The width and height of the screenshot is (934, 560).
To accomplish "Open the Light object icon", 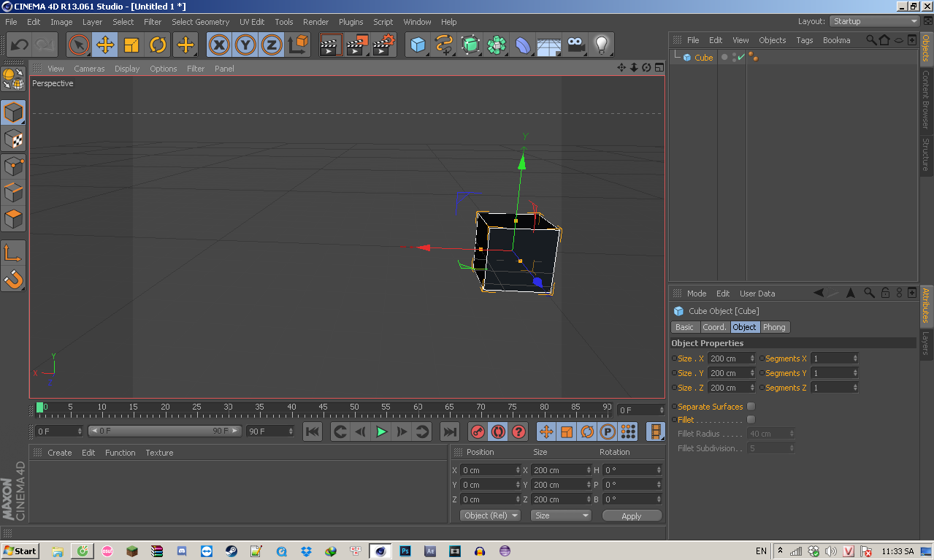I will pos(601,45).
